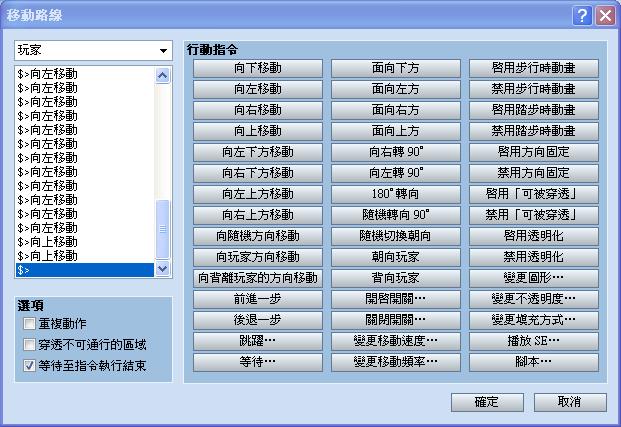Viewport: 621px width, 427px height.
Task: Click 向玩家方向移動 button
Action: (258, 257)
